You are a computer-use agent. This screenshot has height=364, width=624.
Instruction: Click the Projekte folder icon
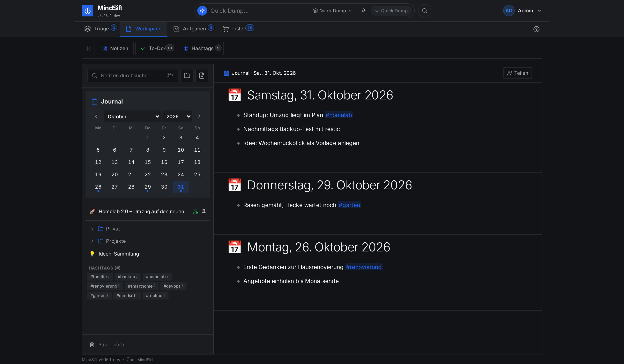pos(101,241)
